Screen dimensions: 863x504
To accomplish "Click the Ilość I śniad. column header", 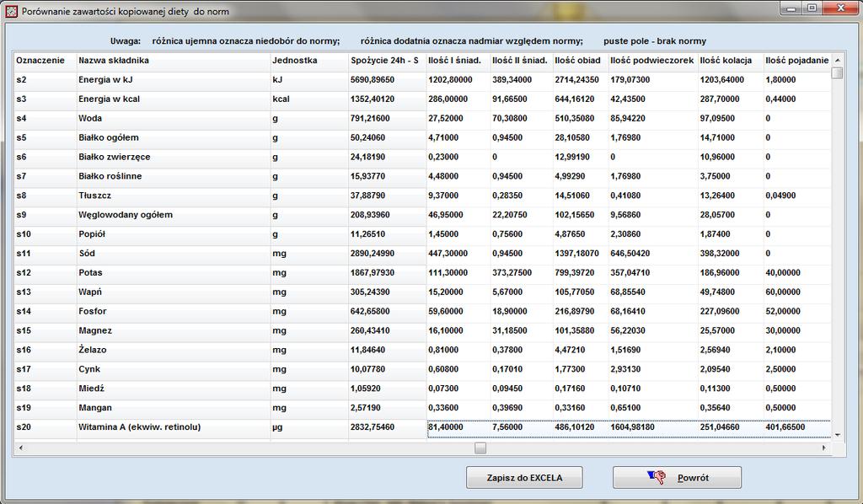I will [x=458, y=61].
